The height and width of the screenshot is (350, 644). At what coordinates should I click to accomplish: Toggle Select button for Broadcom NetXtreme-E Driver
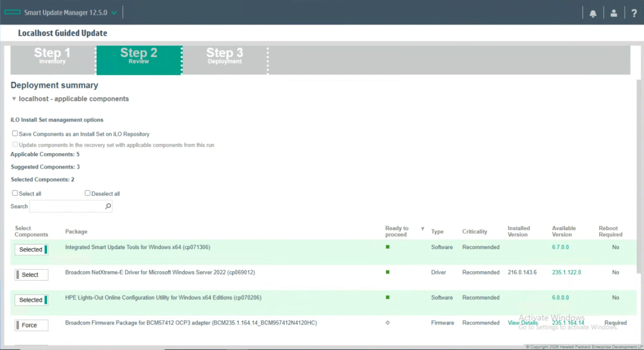31,275
